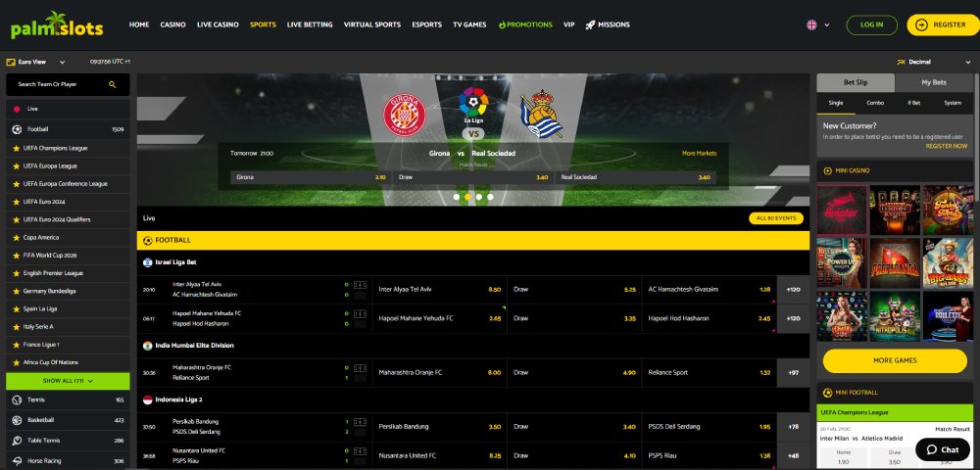Click the search magnifier icon
The width and height of the screenshot is (980, 470).
[113, 84]
